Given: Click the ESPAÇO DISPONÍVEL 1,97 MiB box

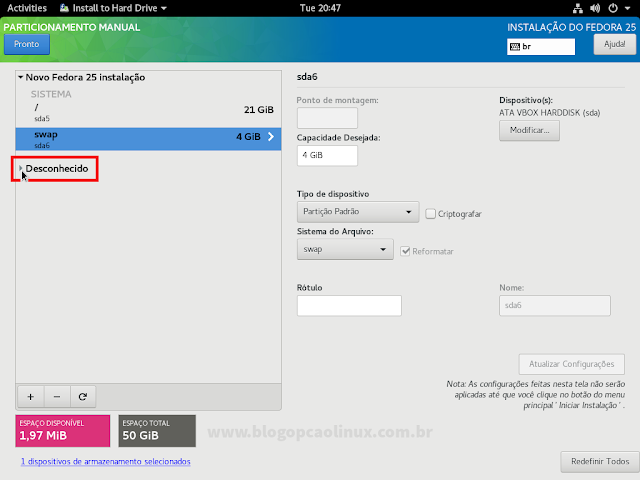Looking at the screenshot, I should point(63,431).
